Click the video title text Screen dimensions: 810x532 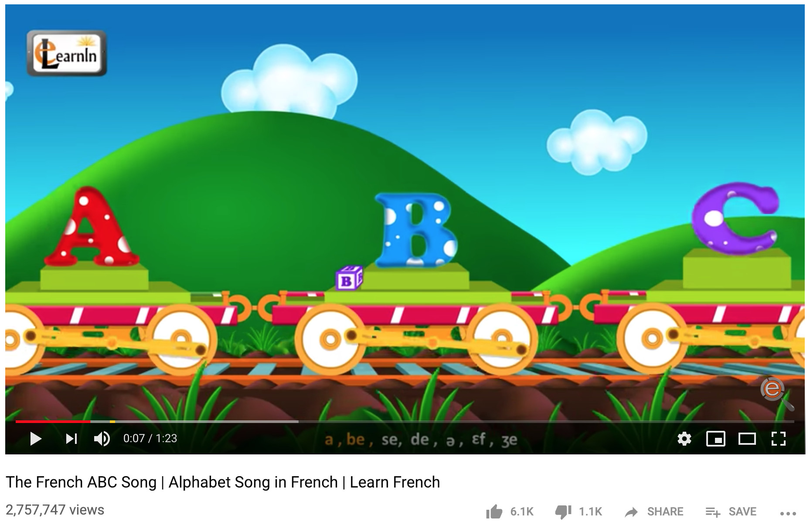click(223, 482)
